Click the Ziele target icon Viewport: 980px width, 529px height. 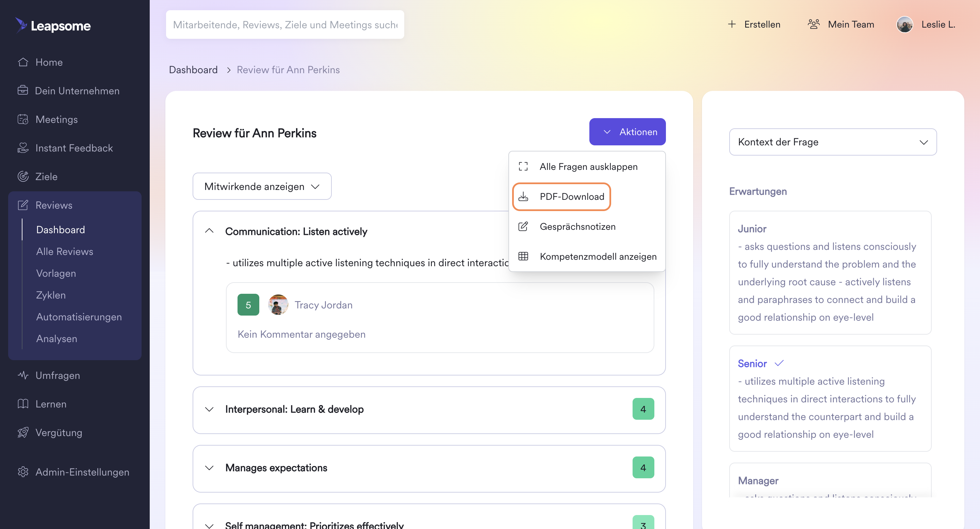[x=23, y=176]
